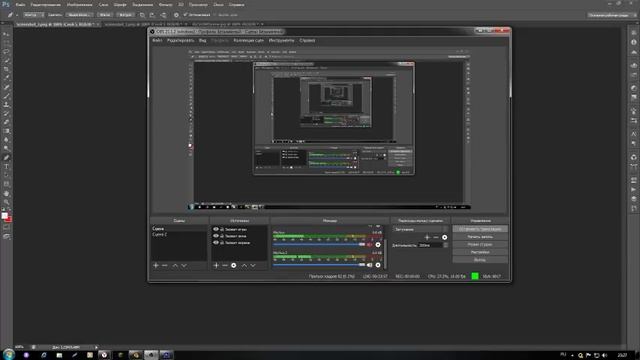This screenshot has width=640, height=360.
Task: Adjust the Mic/Aux volume slider in OBS
Action: pos(319,244)
